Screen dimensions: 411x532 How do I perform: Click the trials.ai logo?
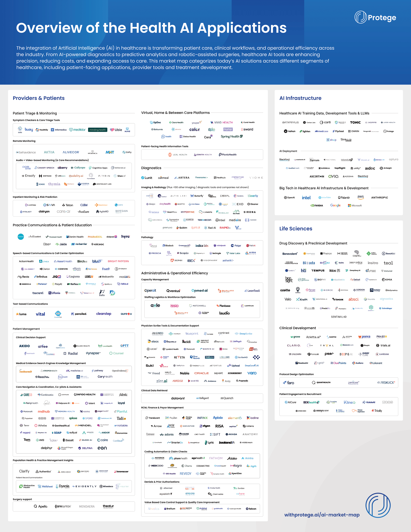click(383, 345)
